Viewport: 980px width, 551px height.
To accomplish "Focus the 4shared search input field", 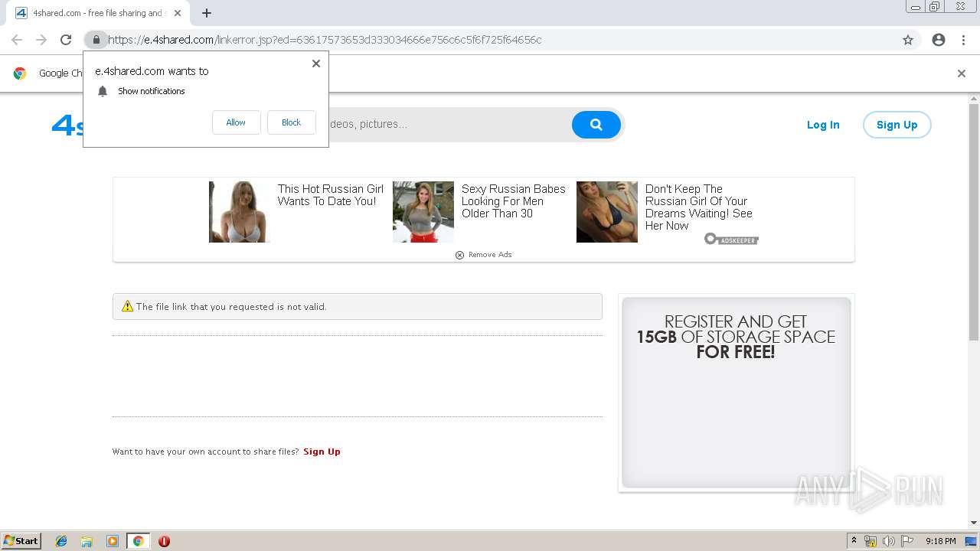I will (450, 124).
